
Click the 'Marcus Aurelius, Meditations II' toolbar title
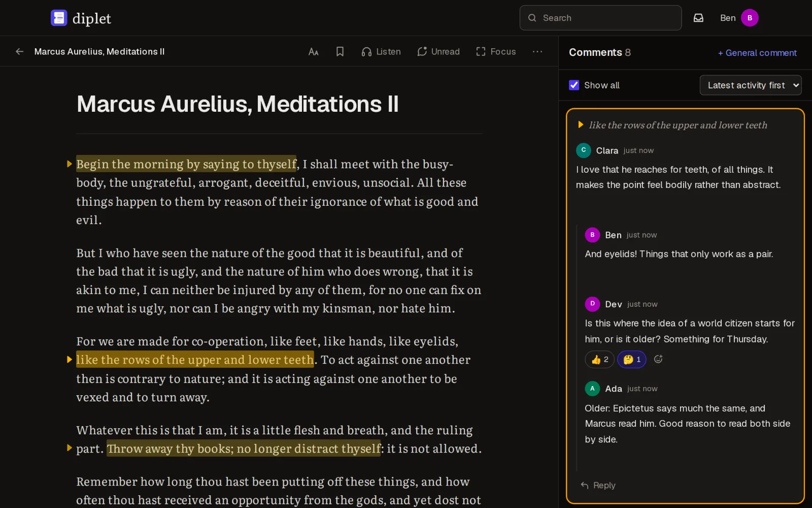point(99,51)
